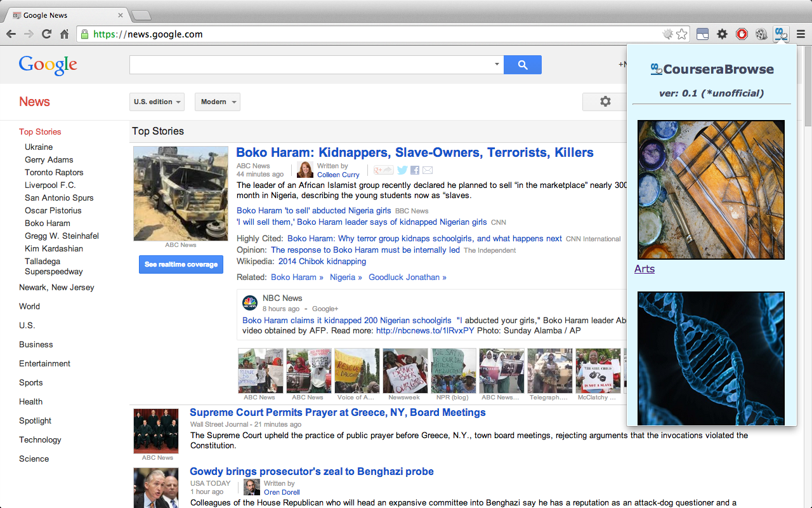Select the Google News tab
This screenshot has width=812, height=508.
[x=67, y=15]
